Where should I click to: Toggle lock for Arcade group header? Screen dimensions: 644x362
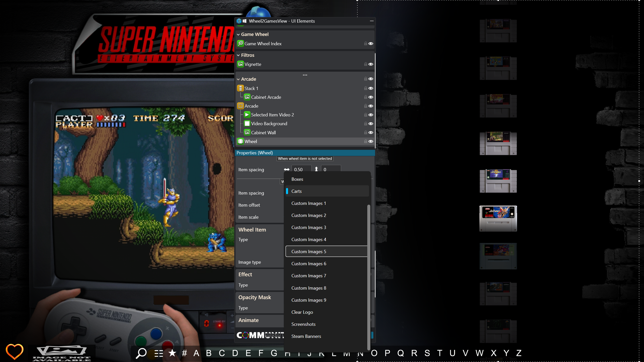pos(366,79)
